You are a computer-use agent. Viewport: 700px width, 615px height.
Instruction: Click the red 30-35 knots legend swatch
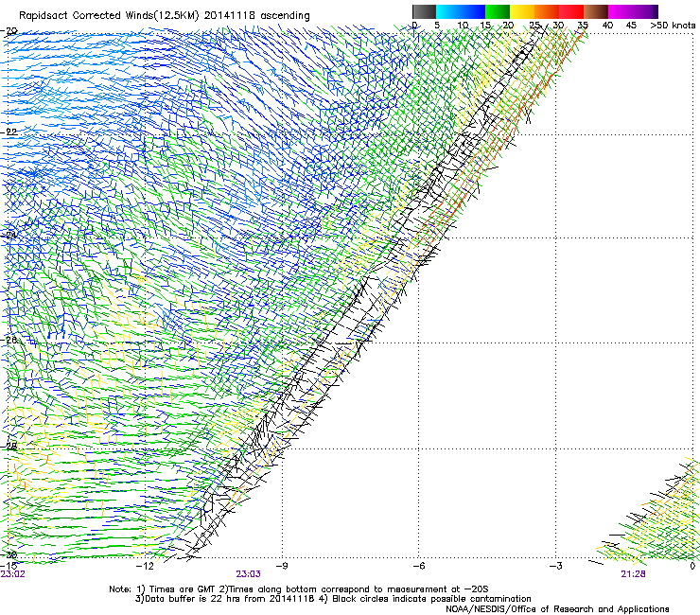click(x=571, y=11)
